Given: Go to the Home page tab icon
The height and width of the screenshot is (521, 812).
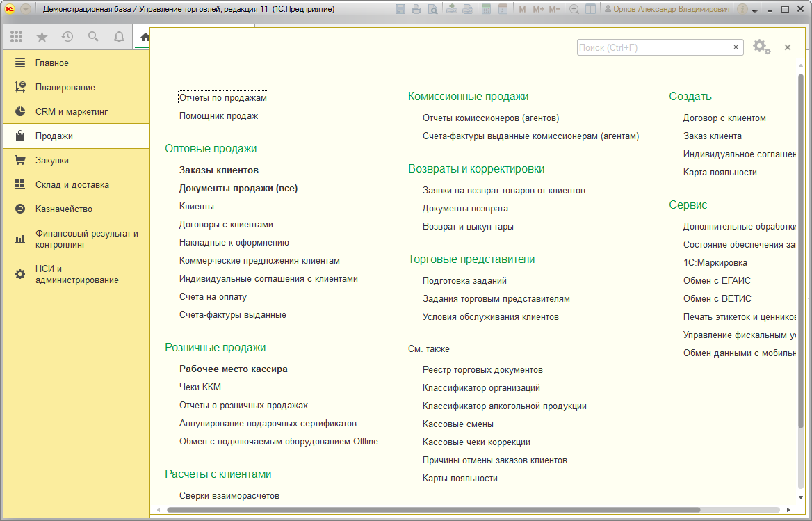Looking at the screenshot, I should pyautogui.click(x=145, y=37).
